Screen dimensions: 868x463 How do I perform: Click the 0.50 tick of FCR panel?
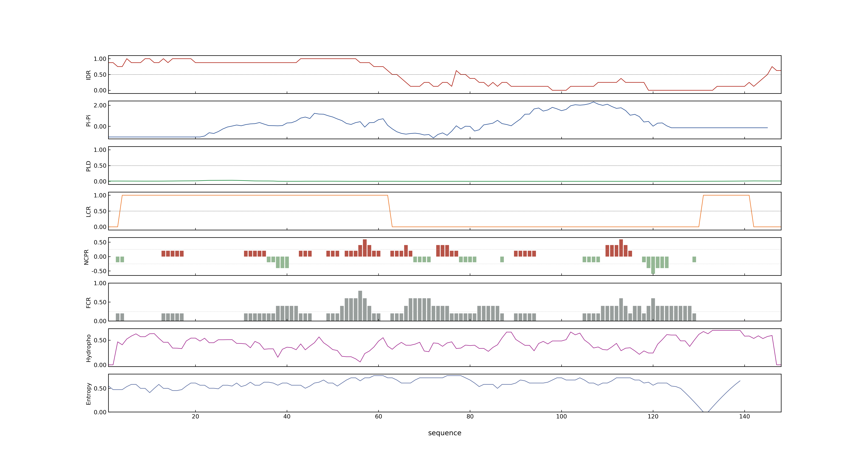(100, 302)
